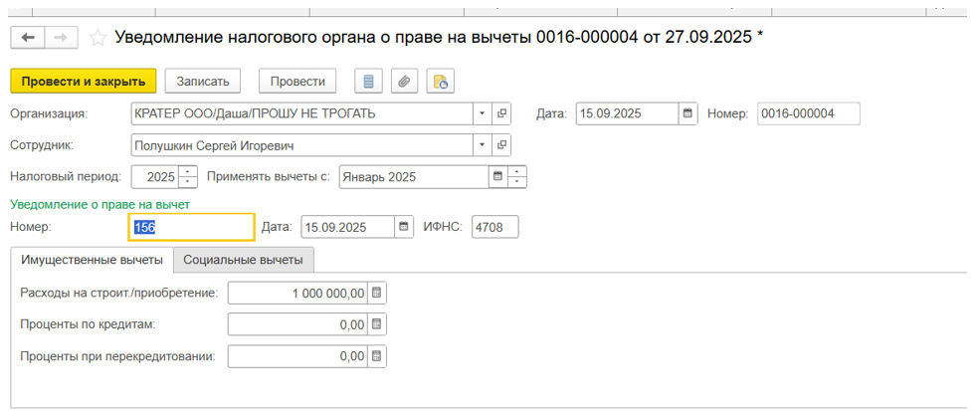The image size is (980, 411).
Task: Click the Проценты при перекредитовании amount field
Action: pos(296,355)
